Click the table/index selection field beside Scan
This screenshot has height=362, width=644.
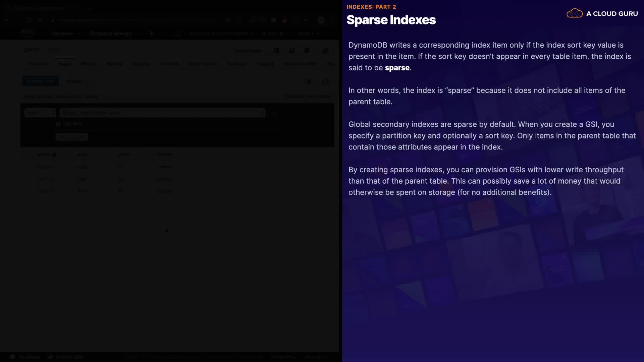point(162,113)
